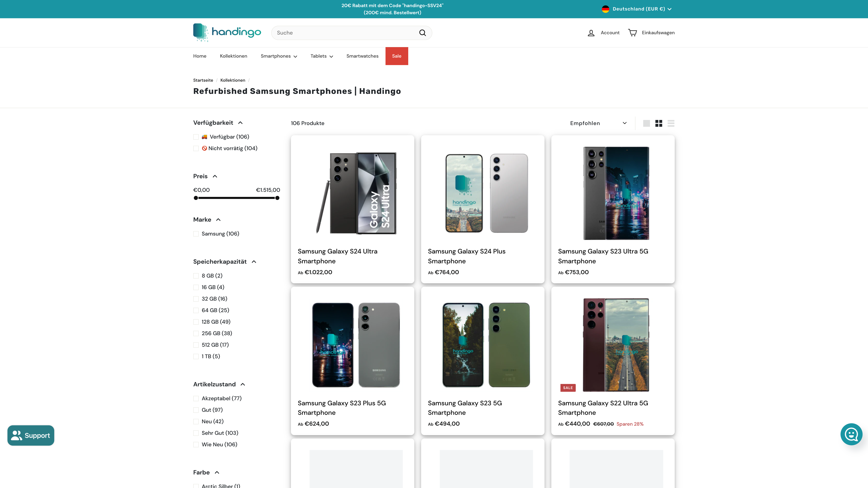
Task: Expand the Smartphones menu
Action: pos(279,56)
